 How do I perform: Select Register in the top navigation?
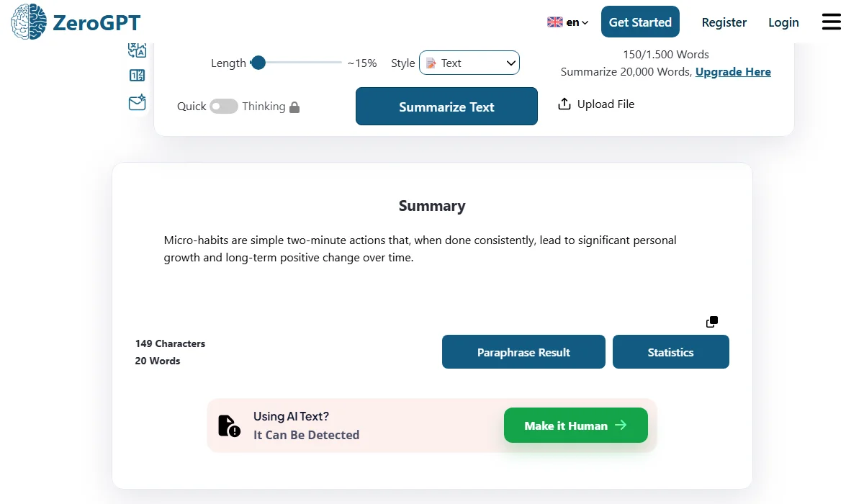click(x=724, y=22)
